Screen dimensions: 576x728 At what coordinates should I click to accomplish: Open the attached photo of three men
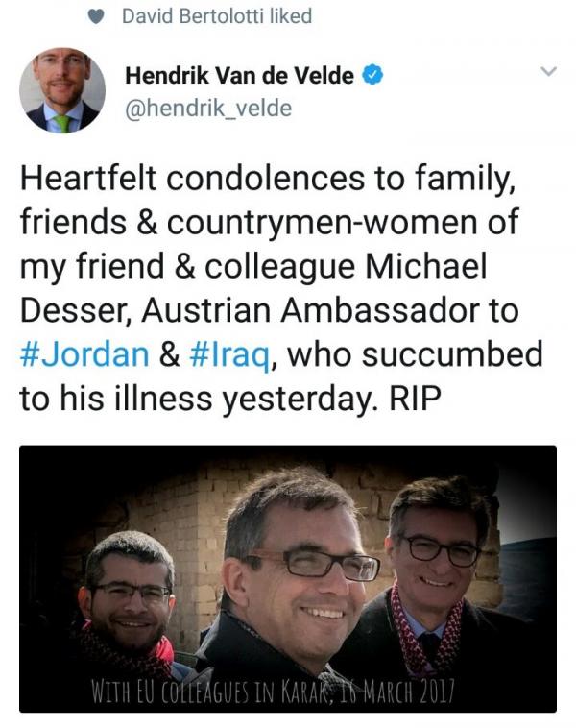288,578
